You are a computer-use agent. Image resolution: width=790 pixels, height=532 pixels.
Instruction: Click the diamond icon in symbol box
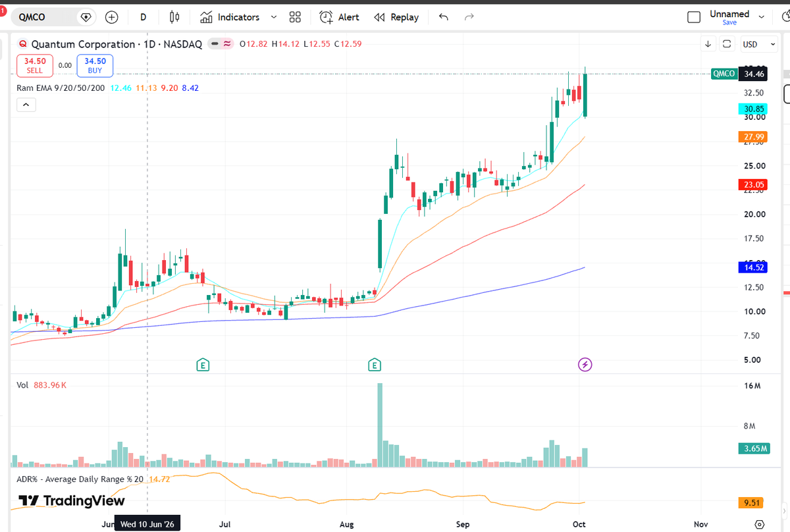pos(86,17)
